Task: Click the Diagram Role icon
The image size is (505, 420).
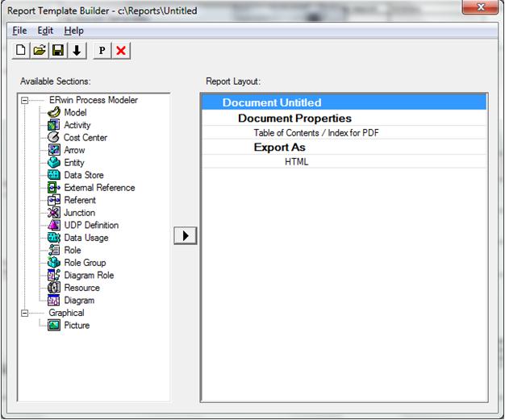Action: point(54,275)
